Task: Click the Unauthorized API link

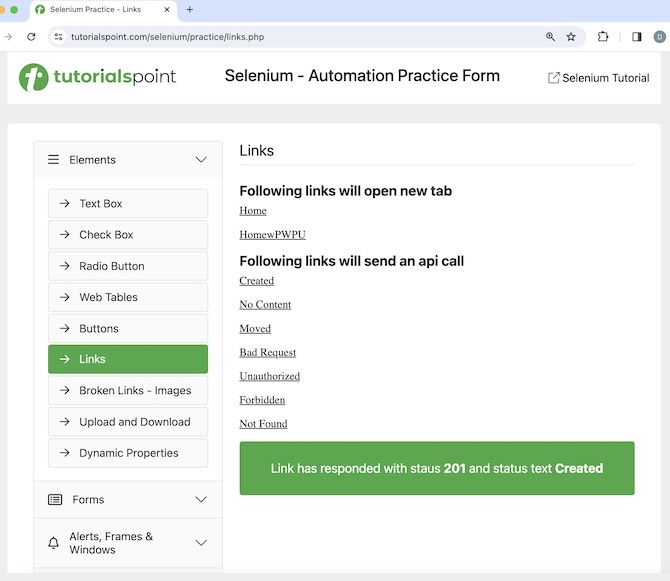Action: 270,376
